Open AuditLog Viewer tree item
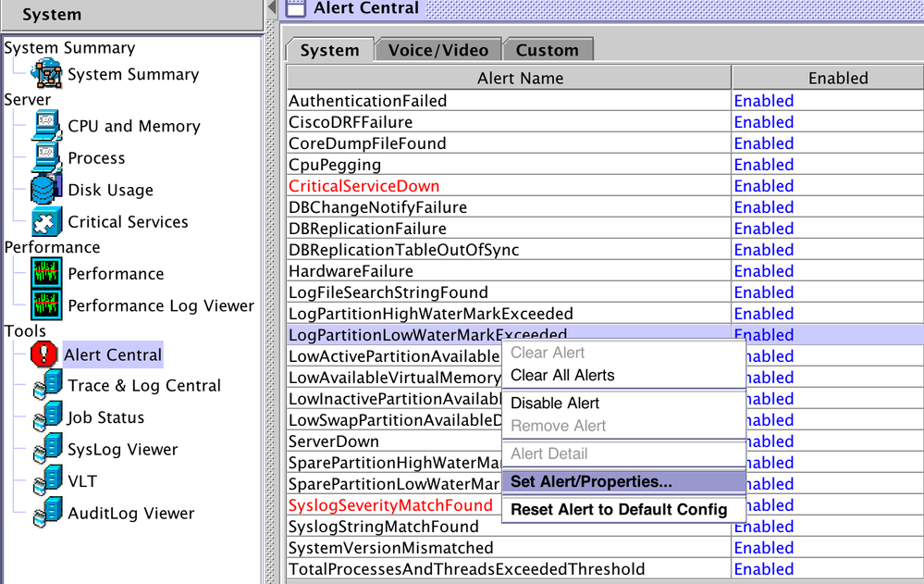924x584 pixels. pyautogui.click(x=130, y=513)
